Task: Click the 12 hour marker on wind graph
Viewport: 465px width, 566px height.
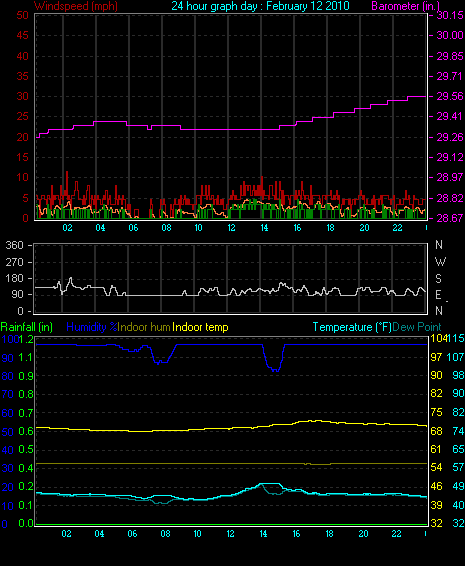Action: tap(231, 228)
